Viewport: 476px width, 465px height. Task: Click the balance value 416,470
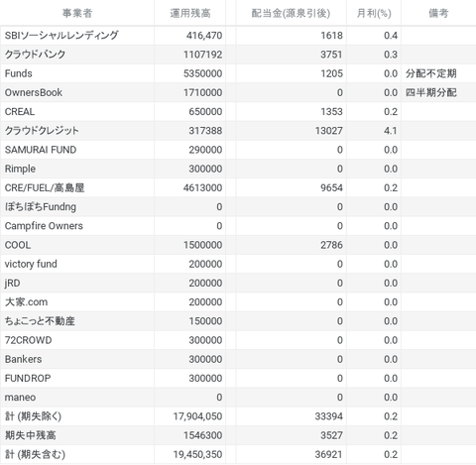click(x=204, y=36)
